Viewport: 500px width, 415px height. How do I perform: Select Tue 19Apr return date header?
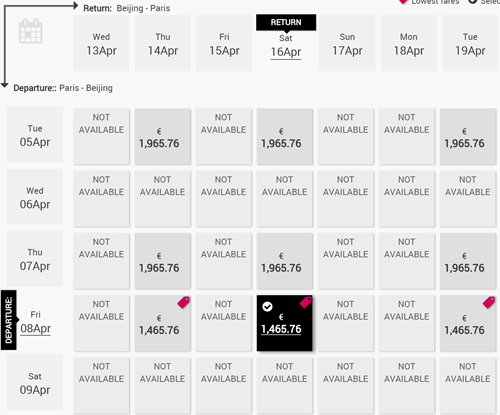pos(470,43)
